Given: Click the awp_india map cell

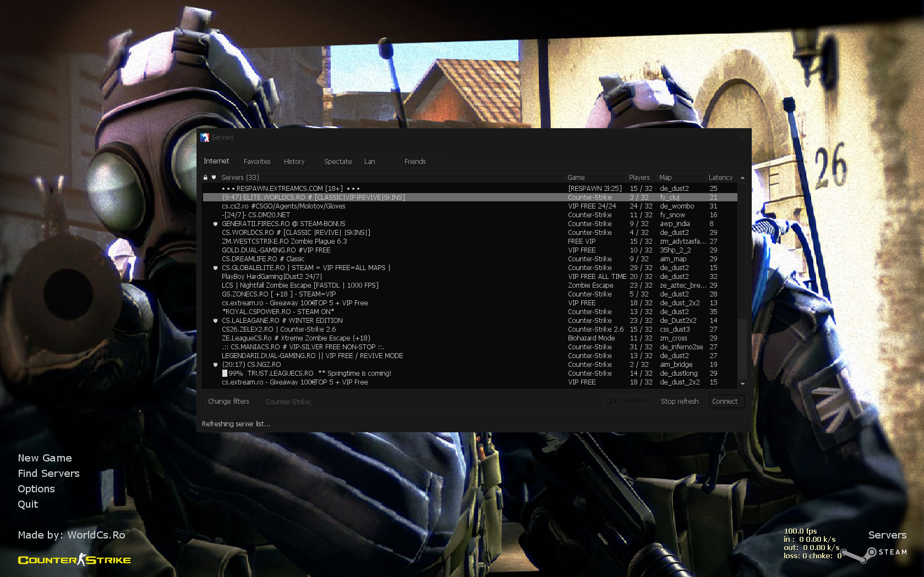Looking at the screenshot, I should pos(675,224).
